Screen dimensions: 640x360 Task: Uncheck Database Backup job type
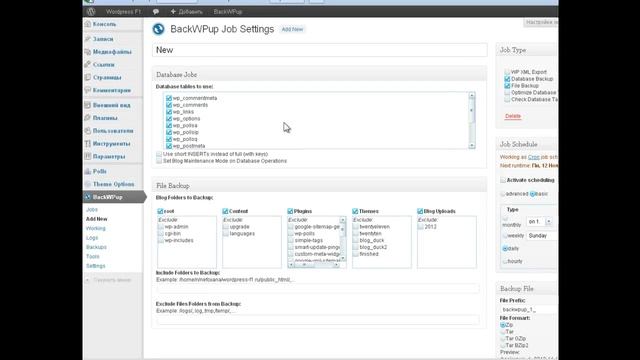tap(507, 79)
